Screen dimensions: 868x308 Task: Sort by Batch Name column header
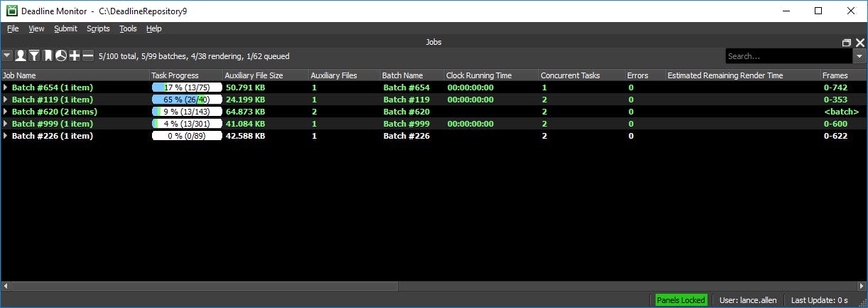coord(412,75)
